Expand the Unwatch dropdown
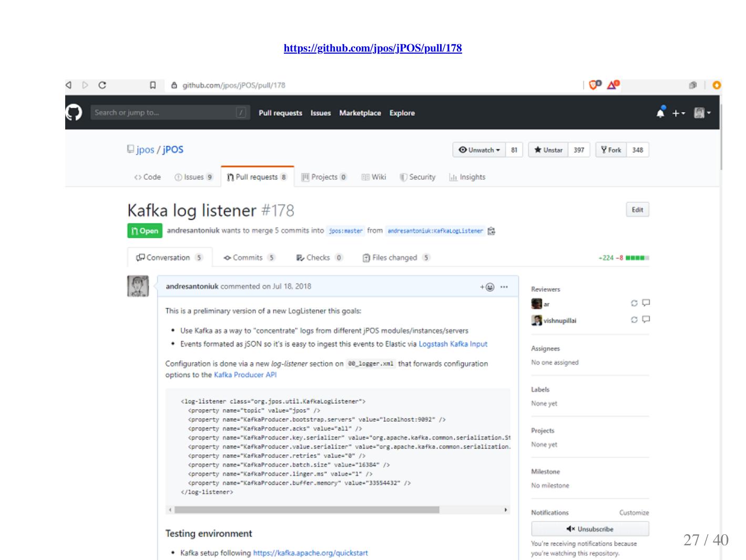 [479, 150]
